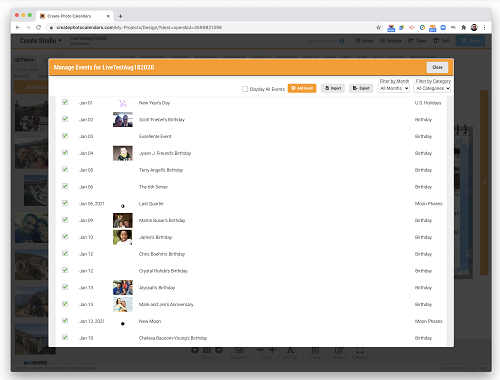Uncheck the New Moon event checkbox
The height and width of the screenshot is (380, 500).
[x=65, y=321]
